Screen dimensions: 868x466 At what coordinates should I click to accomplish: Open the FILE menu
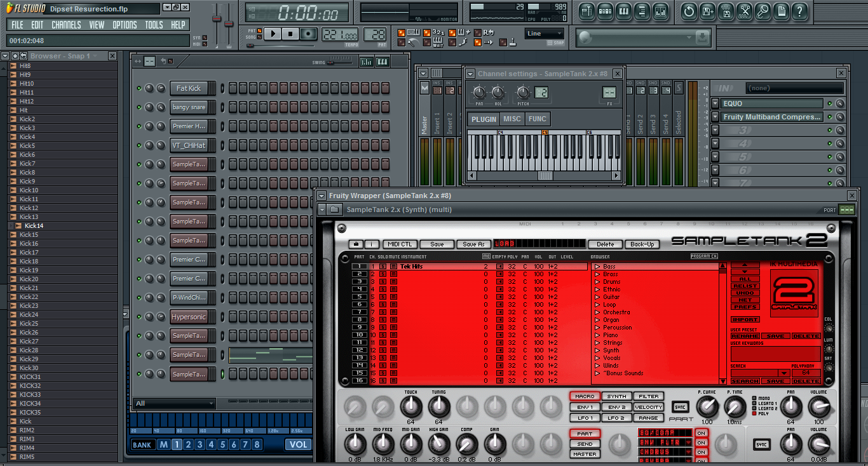17,25
